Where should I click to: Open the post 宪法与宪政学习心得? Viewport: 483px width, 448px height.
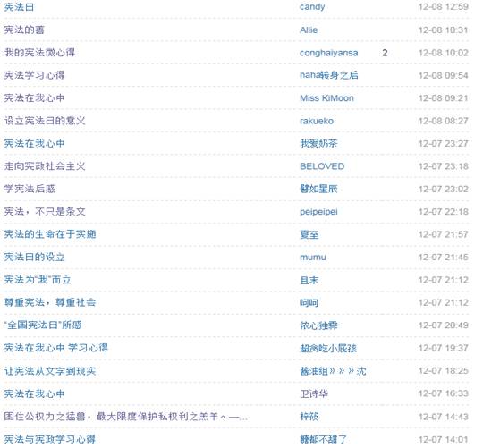pyautogui.click(x=50, y=439)
